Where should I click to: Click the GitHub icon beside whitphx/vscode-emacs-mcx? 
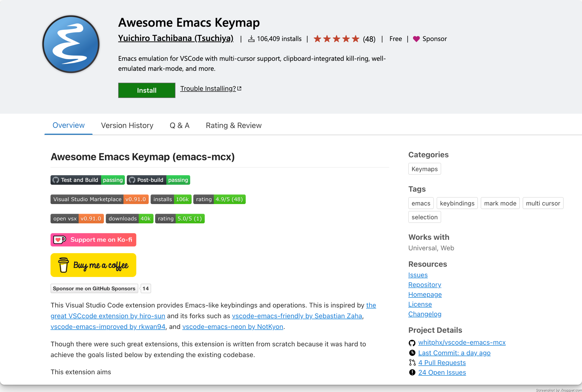(412, 343)
